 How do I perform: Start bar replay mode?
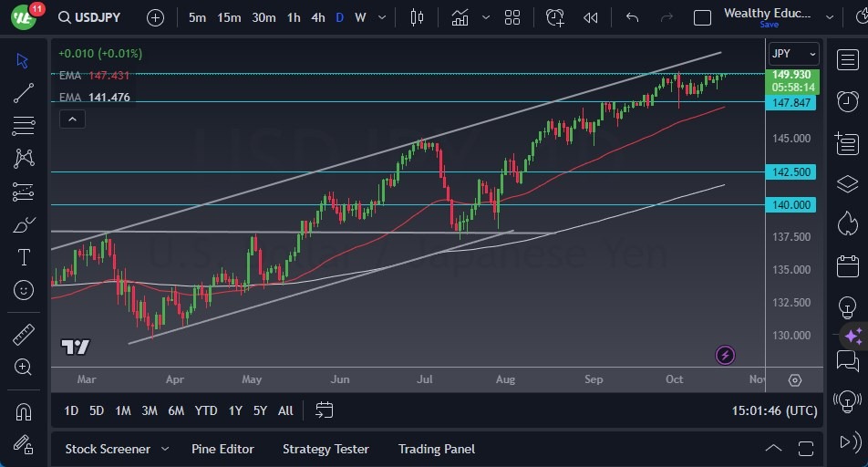[591, 17]
